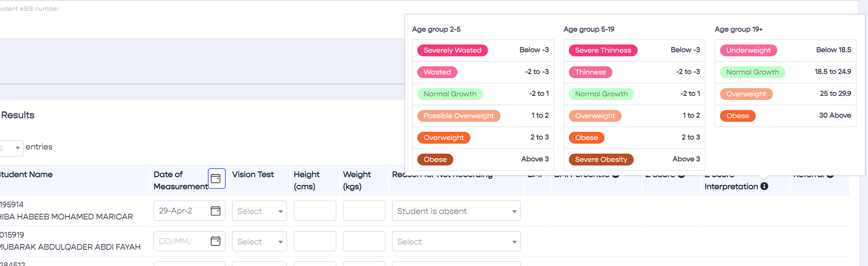Click calendar icon in MUBARAK ABDULQADER's date field
This screenshot has height=266, width=868.
tap(215, 241)
